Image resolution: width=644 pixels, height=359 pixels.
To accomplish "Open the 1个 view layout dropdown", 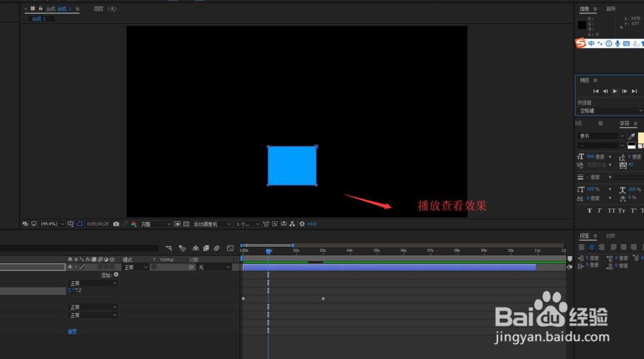I will click(x=248, y=224).
